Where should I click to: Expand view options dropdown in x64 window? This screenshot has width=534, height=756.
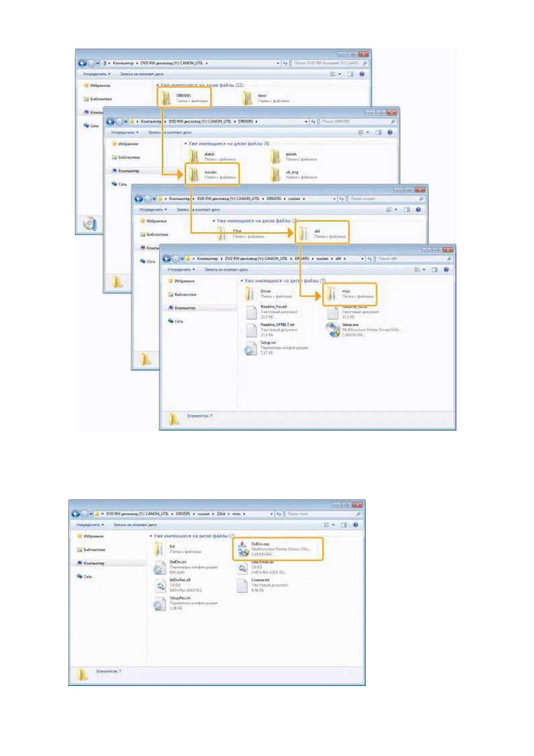(x=424, y=270)
